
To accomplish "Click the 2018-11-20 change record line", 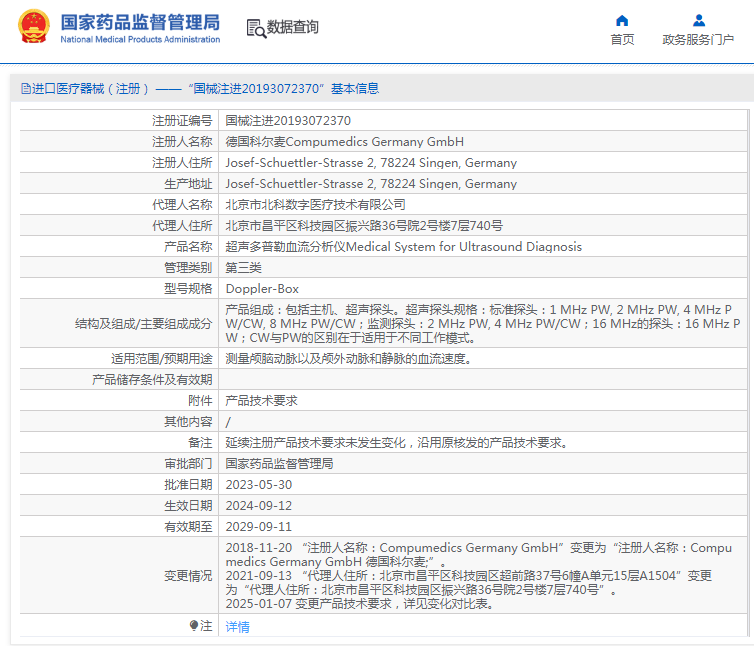I will coord(478,555).
